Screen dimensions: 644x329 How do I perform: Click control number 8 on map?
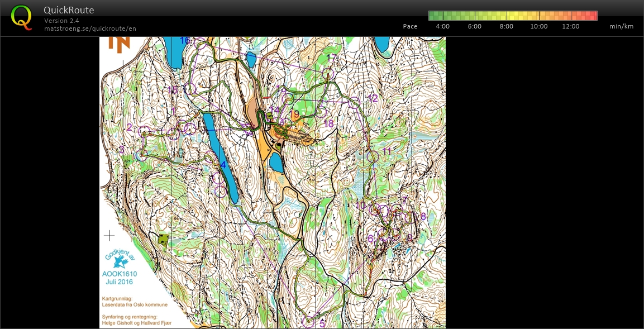(423, 216)
